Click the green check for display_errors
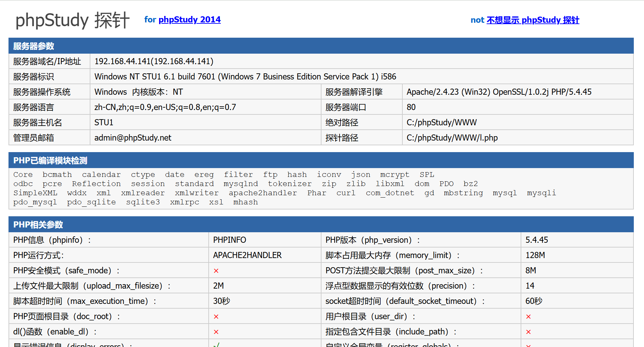This screenshot has height=347, width=644. [216, 345]
